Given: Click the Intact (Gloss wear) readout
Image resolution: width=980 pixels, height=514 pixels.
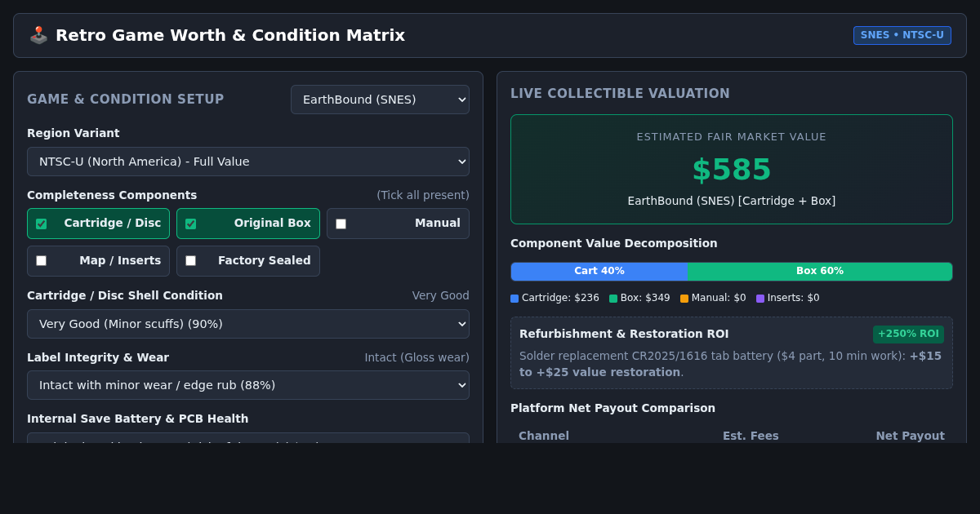Looking at the screenshot, I should click(416, 357).
